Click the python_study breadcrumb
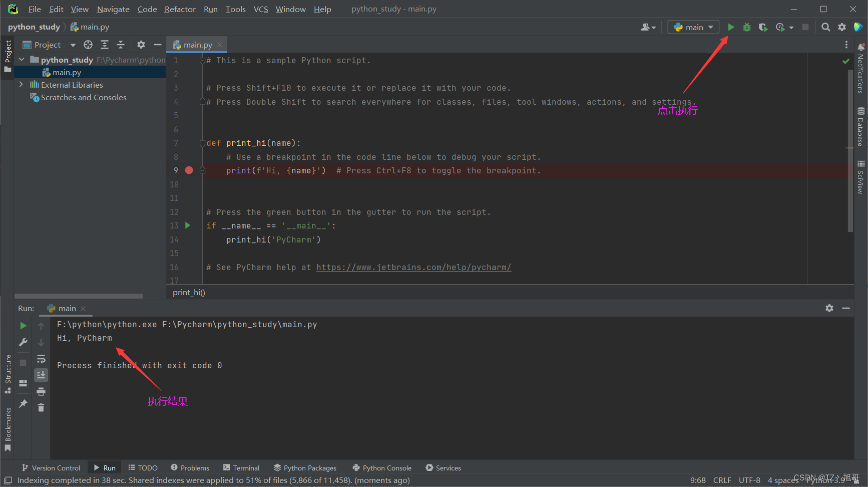 click(x=34, y=27)
